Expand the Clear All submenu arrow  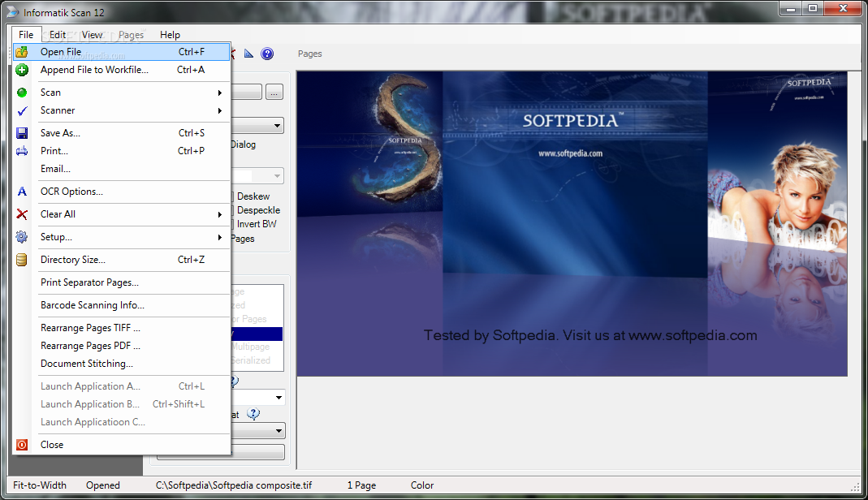click(x=220, y=214)
